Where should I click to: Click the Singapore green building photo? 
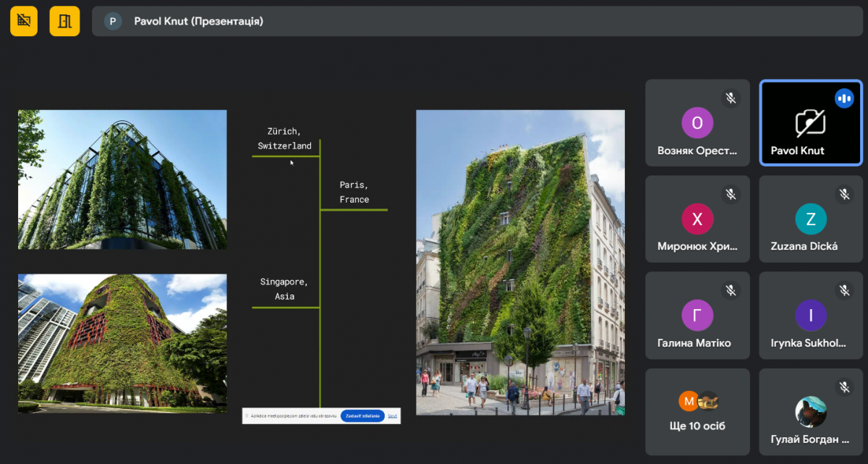(x=122, y=343)
